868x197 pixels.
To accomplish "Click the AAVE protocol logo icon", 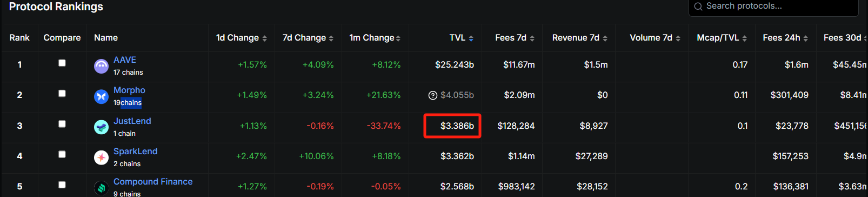I will pos(101,66).
